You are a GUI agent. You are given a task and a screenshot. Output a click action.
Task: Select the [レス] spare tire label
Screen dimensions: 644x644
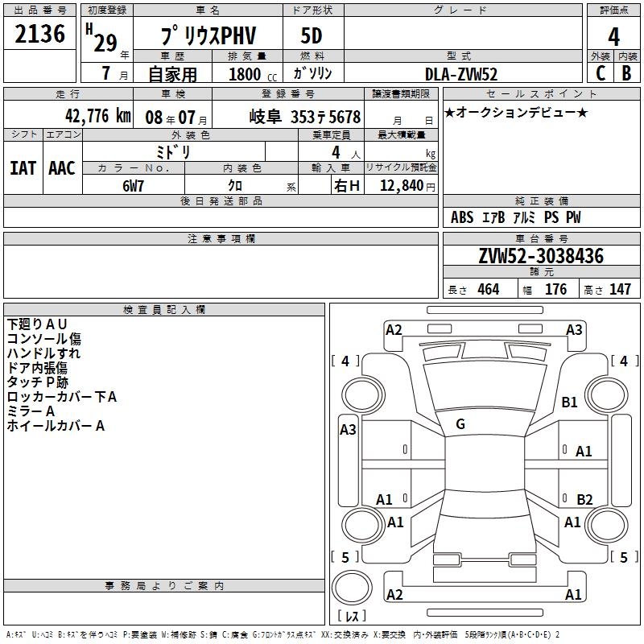pos(352,615)
